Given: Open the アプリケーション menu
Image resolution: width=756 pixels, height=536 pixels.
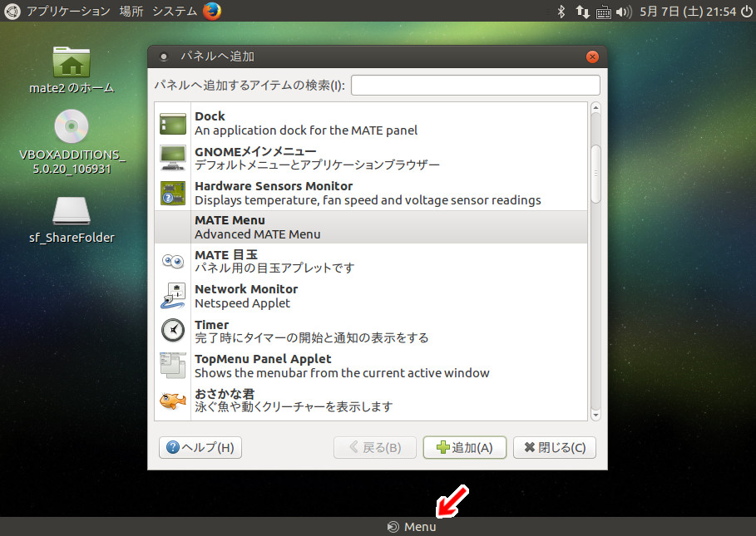Looking at the screenshot, I should (x=68, y=11).
